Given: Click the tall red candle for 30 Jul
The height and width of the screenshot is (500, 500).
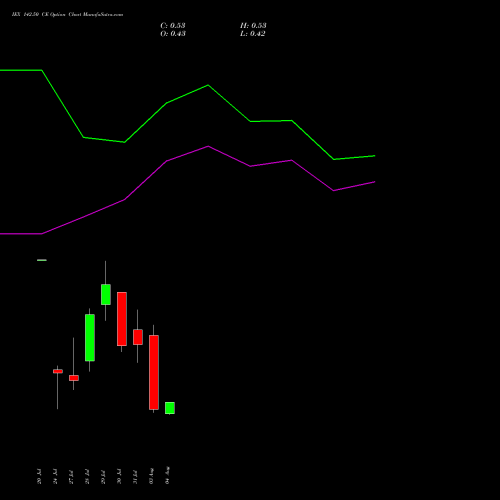Looking at the screenshot, I should pos(122,319).
